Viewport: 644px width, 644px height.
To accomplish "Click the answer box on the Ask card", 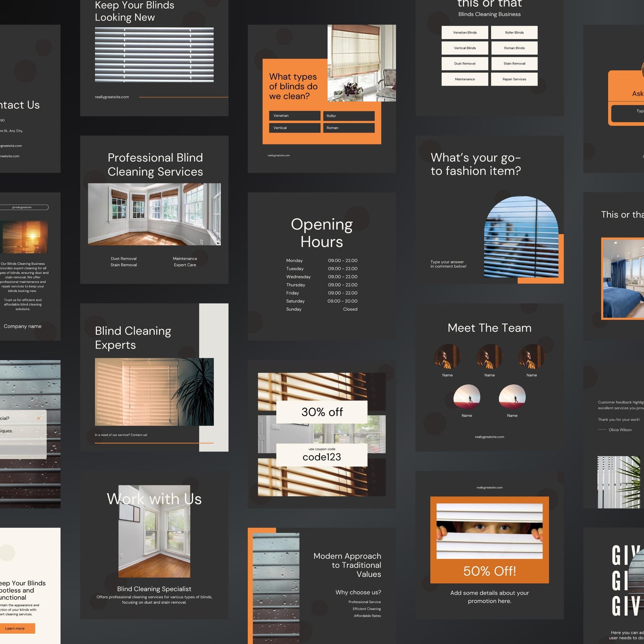I will [x=628, y=114].
